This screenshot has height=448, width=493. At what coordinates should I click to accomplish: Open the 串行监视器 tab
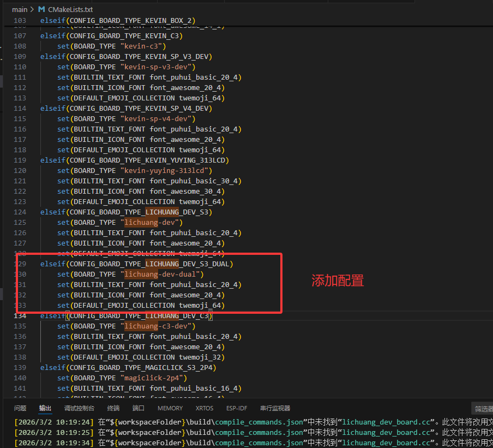pos(275,408)
